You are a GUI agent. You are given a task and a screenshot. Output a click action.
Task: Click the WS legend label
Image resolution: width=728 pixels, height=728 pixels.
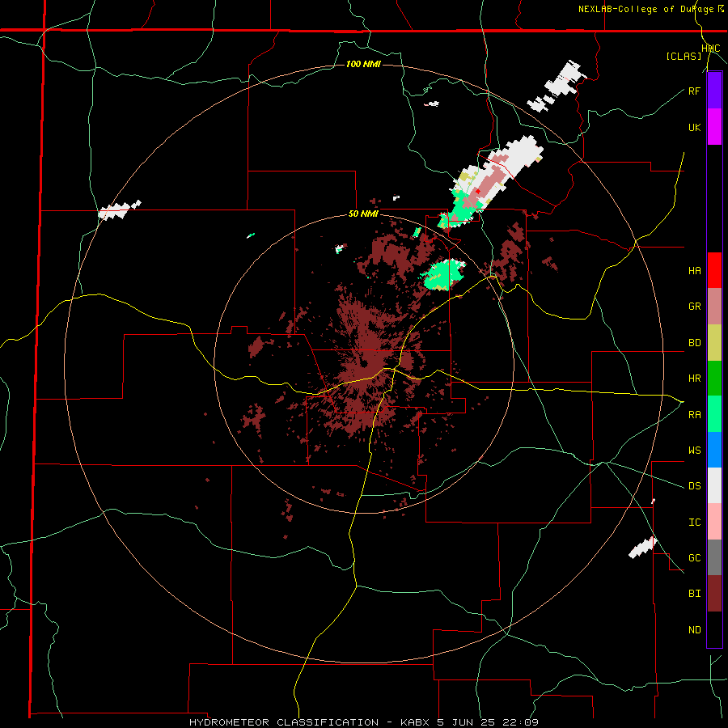694,451
